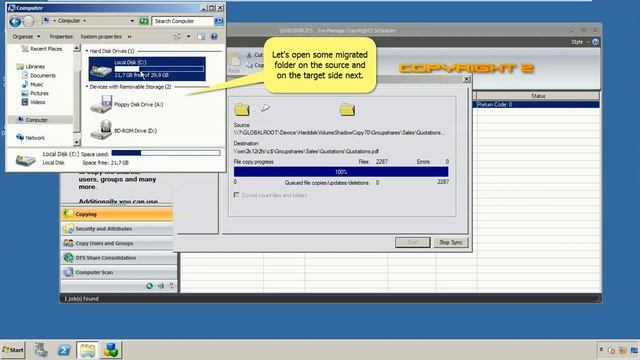Open the address bar history dropdown
Image resolution: width=640 pixels, height=360 pixels.
point(132,21)
